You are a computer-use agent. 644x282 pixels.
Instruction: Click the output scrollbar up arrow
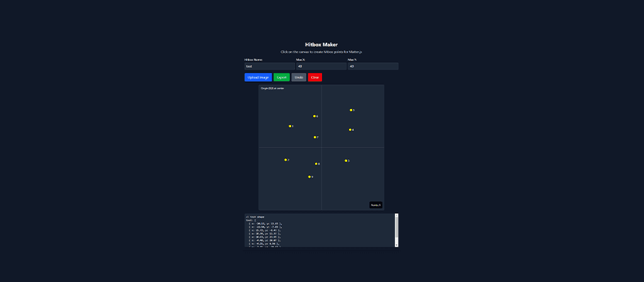396,215
